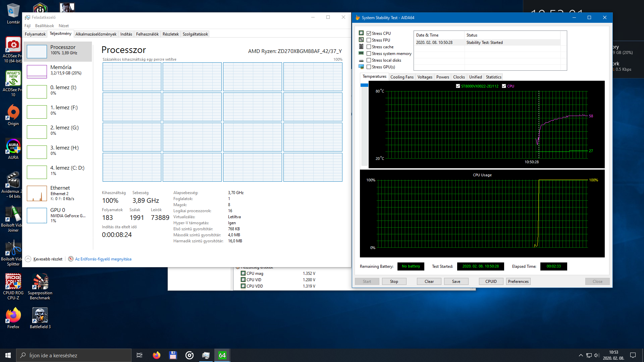The image size is (644, 362).
Task: Open the Beállítások menu
Action: point(45,26)
